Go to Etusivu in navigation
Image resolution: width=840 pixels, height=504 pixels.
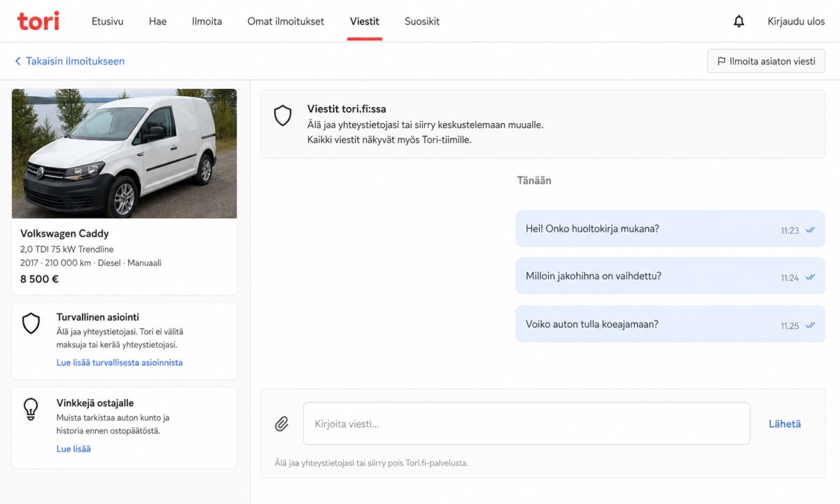(107, 22)
